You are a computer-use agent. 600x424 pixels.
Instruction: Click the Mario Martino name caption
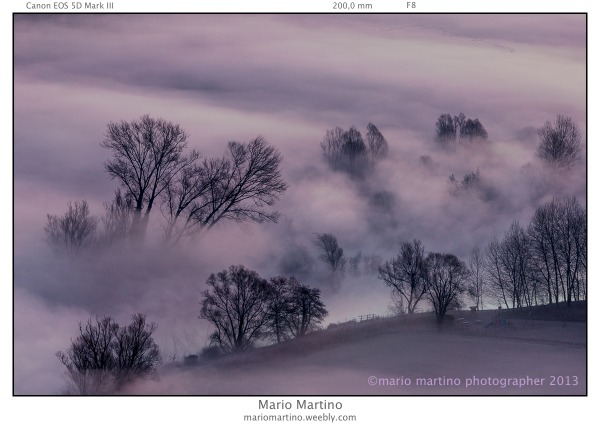tap(299, 404)
